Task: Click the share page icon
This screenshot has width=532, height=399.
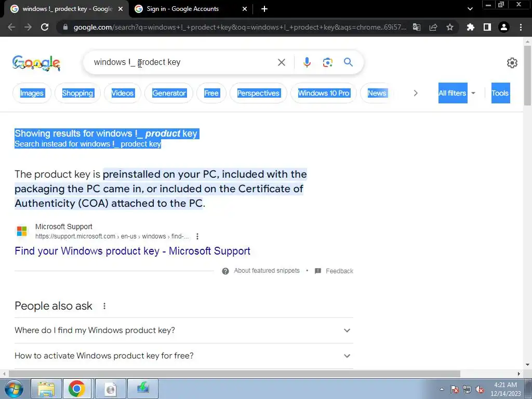Action: (x=433, y=27)
